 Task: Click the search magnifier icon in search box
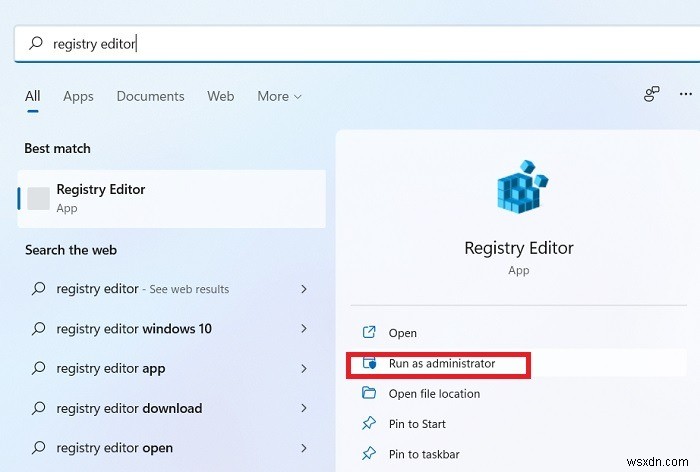tap(36, 43)
